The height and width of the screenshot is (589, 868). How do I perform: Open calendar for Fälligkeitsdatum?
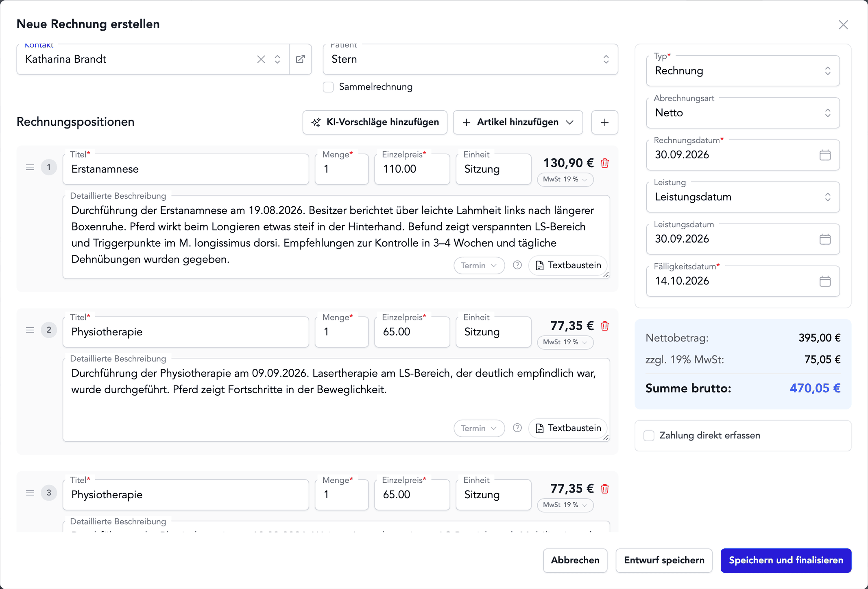pos(825,281)
